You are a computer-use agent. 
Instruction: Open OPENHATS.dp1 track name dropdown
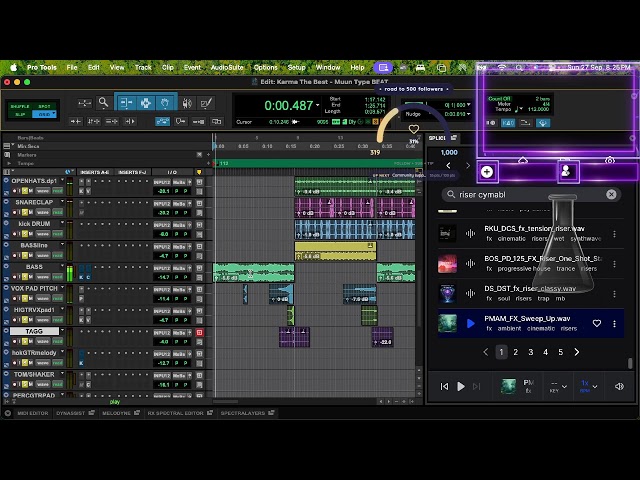pos(62,180)
